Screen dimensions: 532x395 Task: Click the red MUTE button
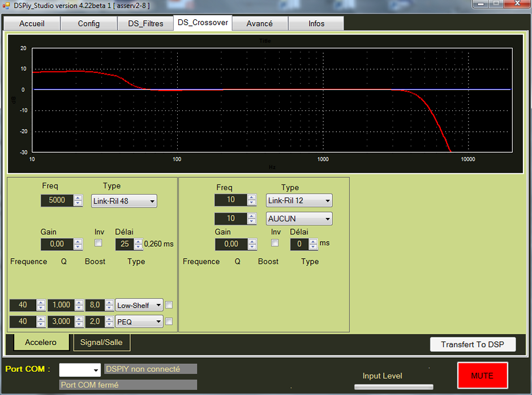[482, 376]
